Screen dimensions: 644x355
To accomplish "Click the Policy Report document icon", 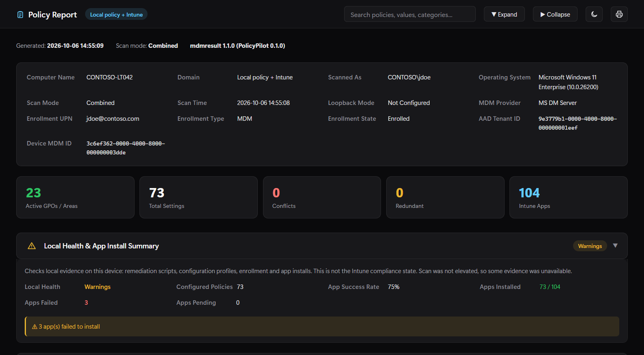I will tap(20, 15).
